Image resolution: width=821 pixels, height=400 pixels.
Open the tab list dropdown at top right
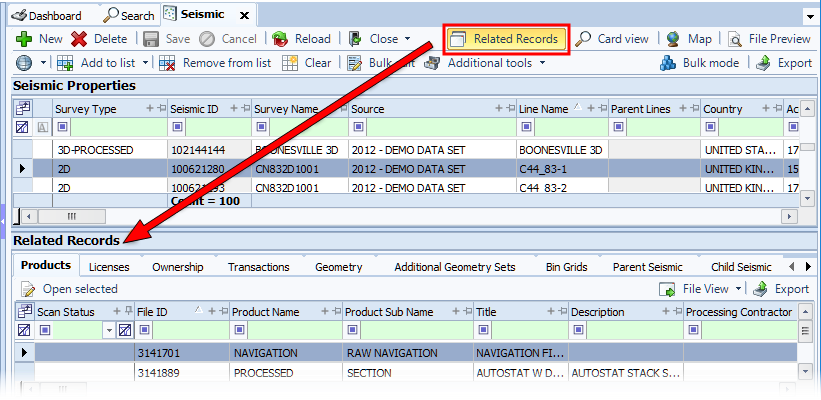(810, 16)
